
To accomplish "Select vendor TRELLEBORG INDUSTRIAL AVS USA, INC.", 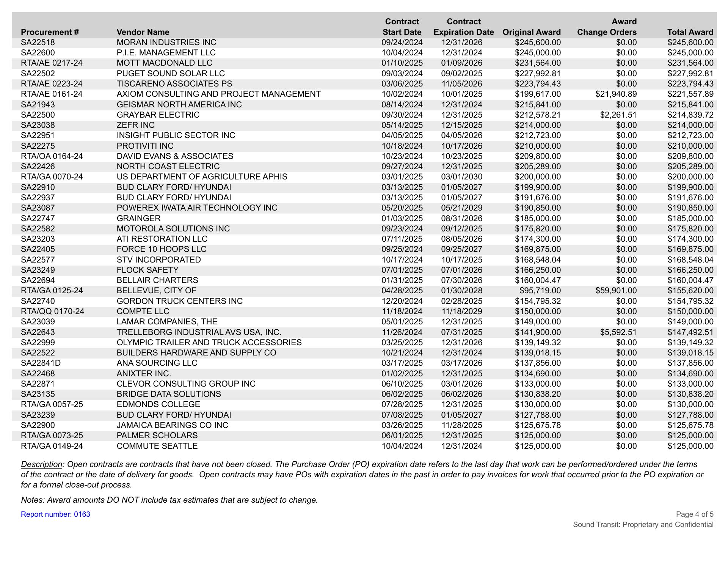I will pos(199,332).
